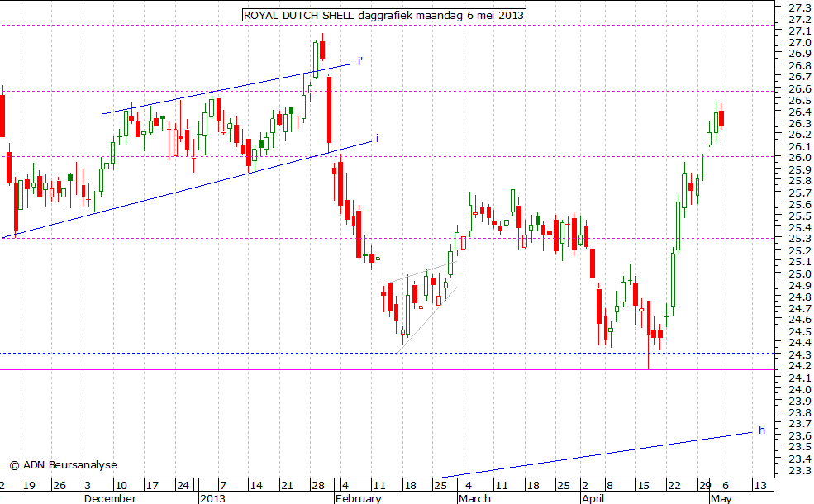Click the 24.2 price axis label
Viewport: 814px width, 504px height.
(x=799, y=367)
